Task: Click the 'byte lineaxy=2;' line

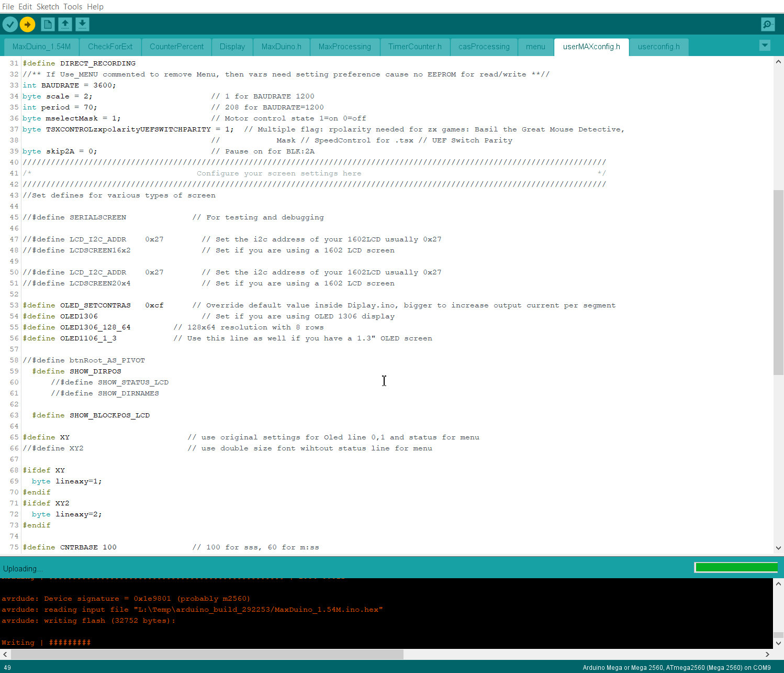Action: tap(67, 514)
